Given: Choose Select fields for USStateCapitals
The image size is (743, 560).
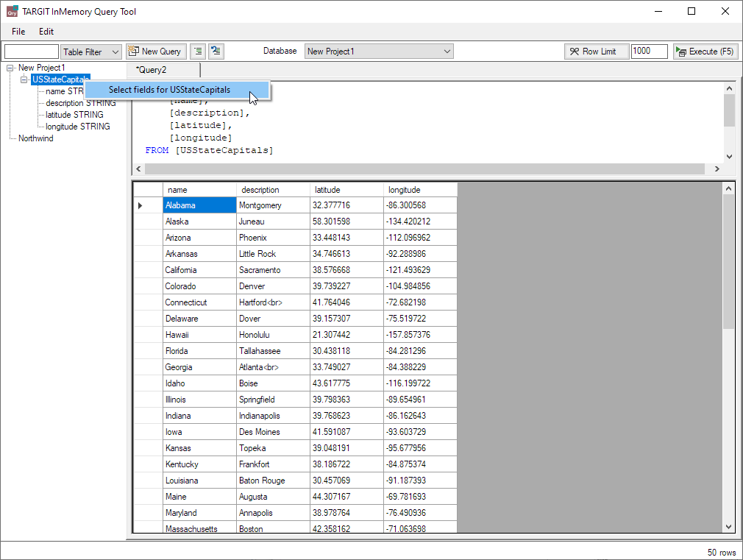Looking at the screenshot, I should coord(177,90).
